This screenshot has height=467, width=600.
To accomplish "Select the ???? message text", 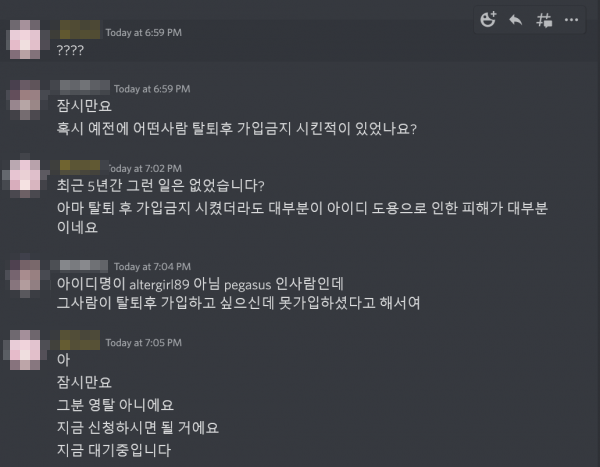I will click(70, 50).
